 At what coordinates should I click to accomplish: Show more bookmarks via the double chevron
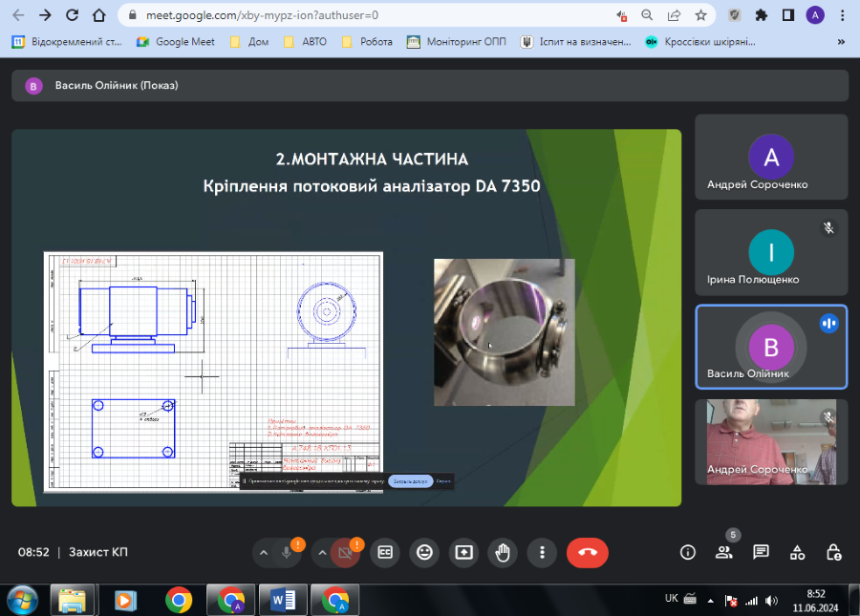[x=841, y=42]
